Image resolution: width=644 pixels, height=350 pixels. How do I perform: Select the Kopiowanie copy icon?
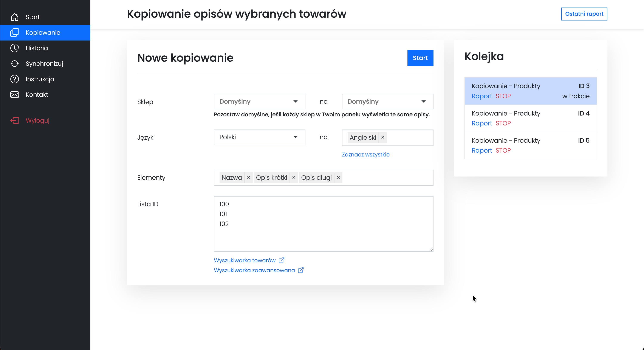point(14,33)
